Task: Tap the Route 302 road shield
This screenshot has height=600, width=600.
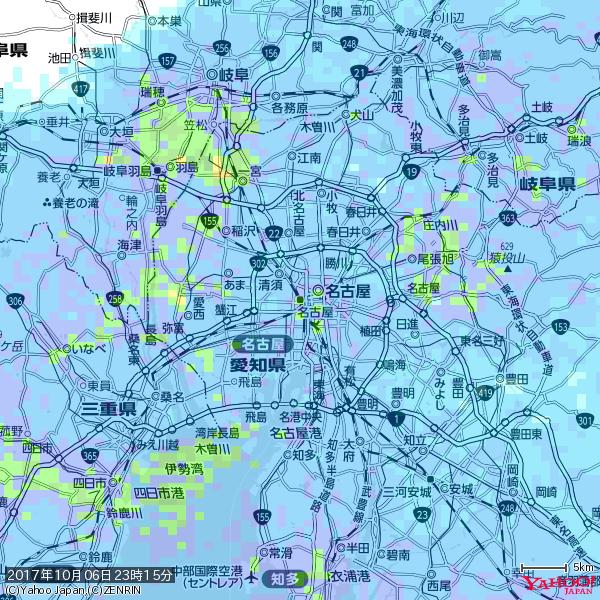Action: tap(258, 264)
